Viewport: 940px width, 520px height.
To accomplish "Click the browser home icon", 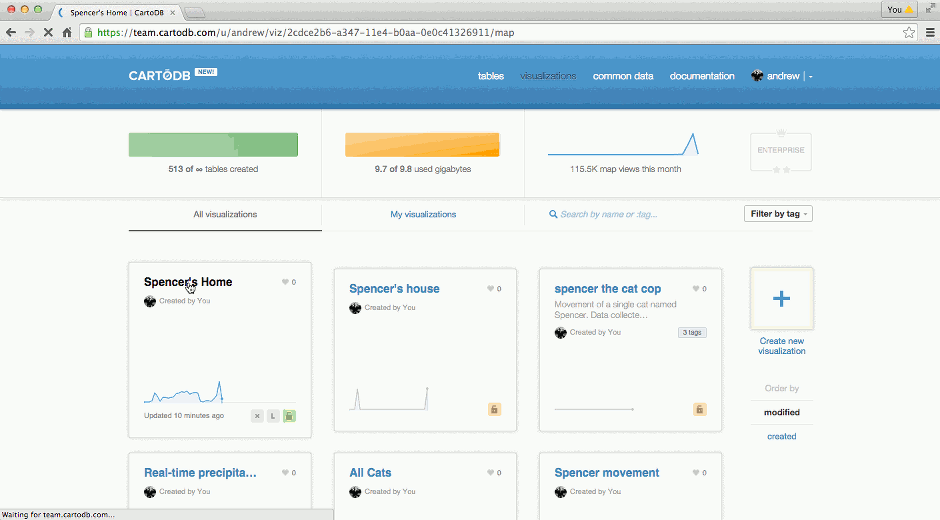I will point(67,32).
